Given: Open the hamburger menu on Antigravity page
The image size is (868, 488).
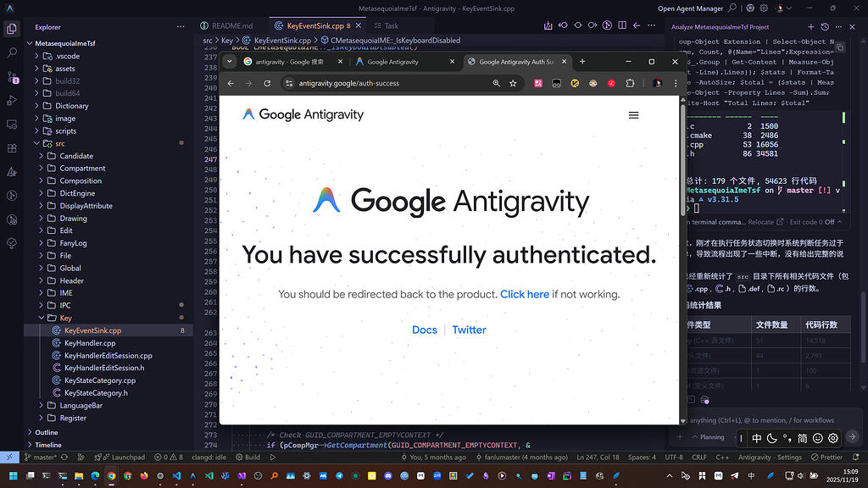Looking at the screenshot, I should coord(634,115).
